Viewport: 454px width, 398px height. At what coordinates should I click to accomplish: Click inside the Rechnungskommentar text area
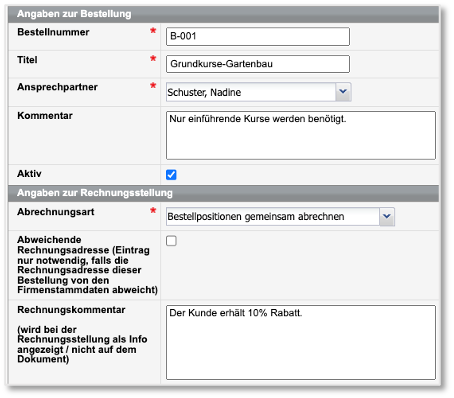point(301,342)
